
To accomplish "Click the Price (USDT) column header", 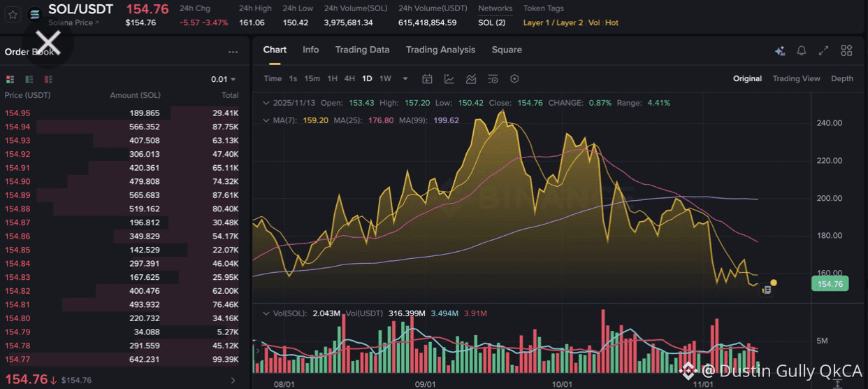I will click(28, 95).
